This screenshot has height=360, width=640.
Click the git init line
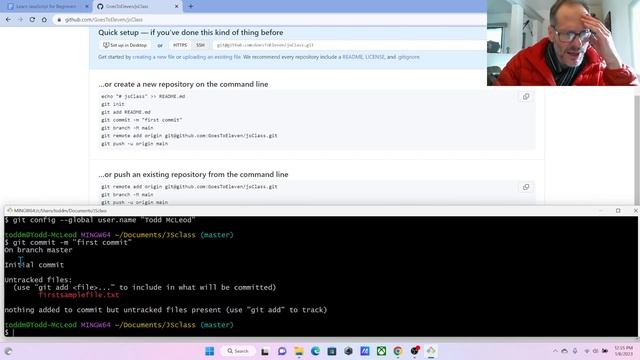[x=113, y=104]
